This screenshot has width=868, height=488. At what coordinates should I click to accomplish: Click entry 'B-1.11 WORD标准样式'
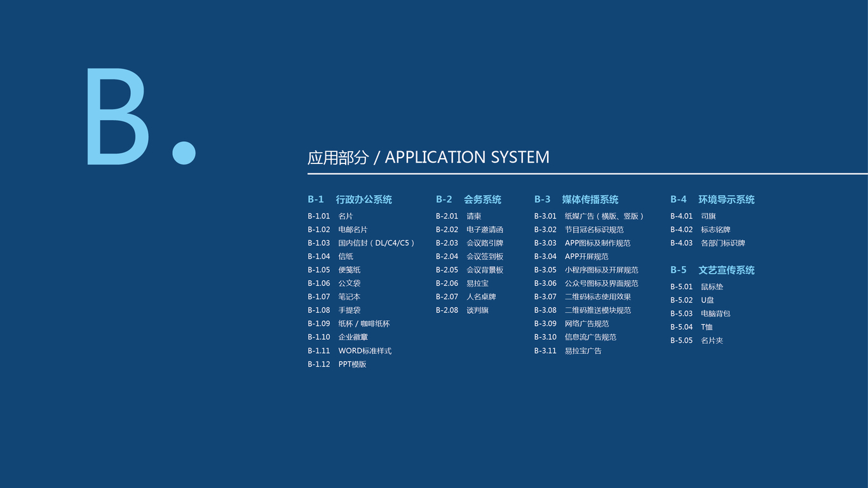349,351
